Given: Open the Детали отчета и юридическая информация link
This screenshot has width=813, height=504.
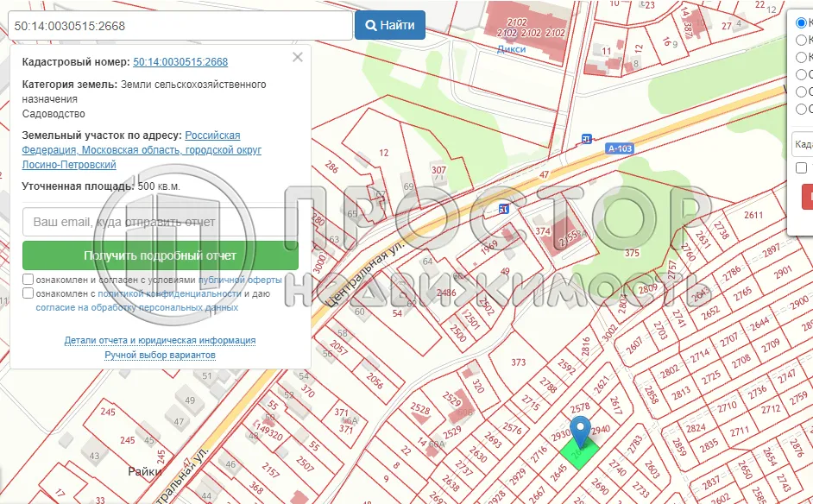Looking at the screenshot, I should [x=160, y=340].
